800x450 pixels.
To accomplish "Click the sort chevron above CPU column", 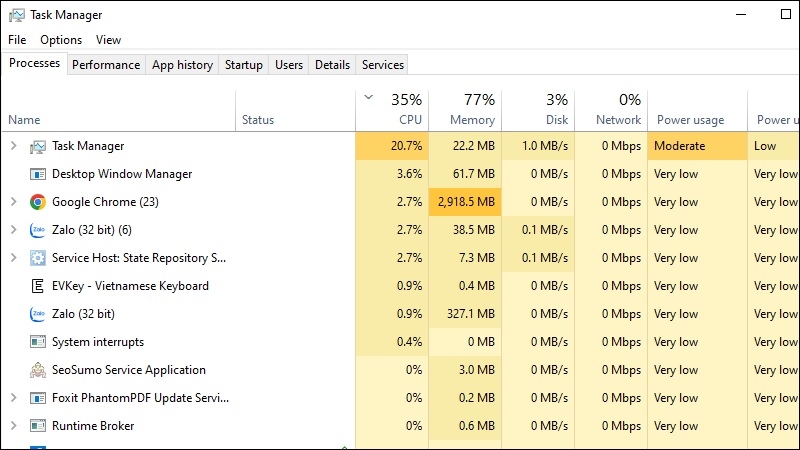I will click(x=369, y=97).
